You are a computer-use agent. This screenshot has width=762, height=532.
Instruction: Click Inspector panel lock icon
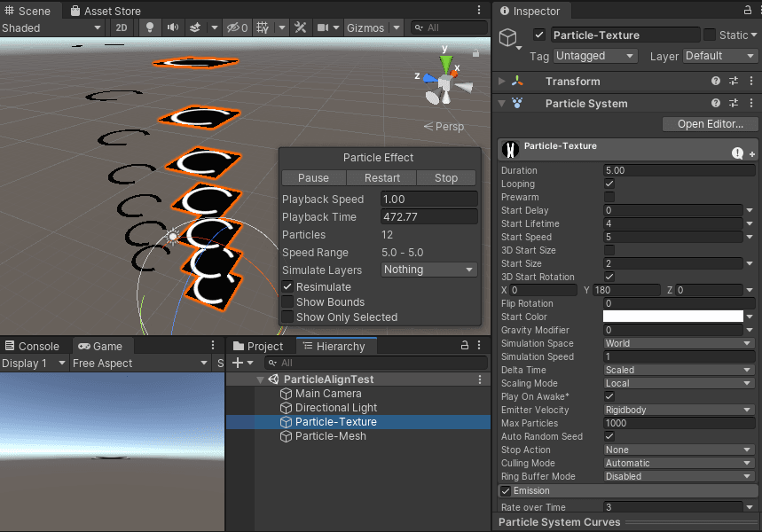[x=748, y=10]
